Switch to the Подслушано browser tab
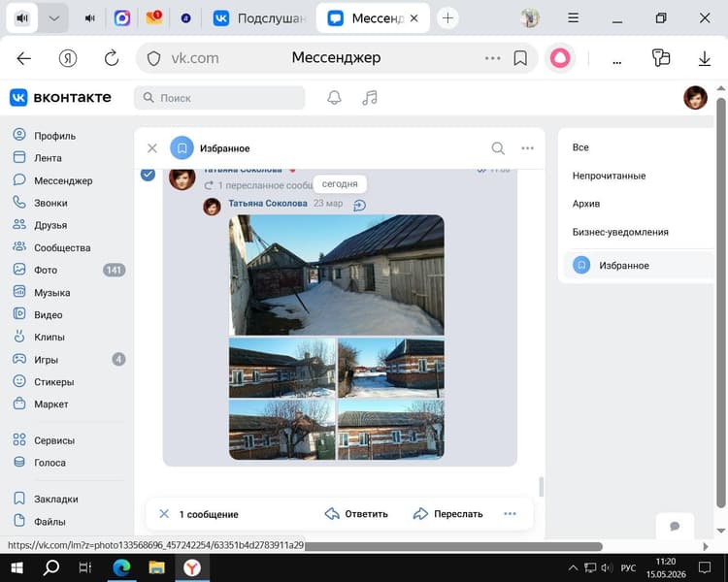This screenshot has width=728, height=582. [x=259, y=18]
